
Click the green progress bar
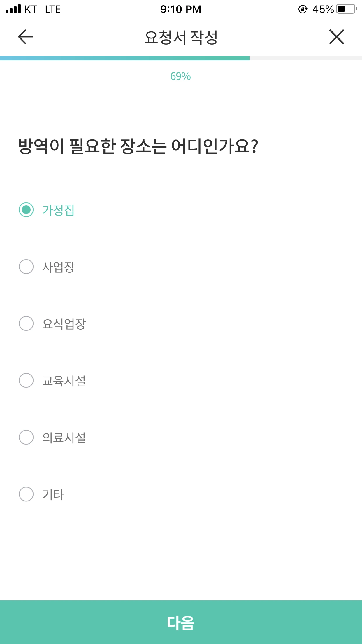[x=125, y=58]
